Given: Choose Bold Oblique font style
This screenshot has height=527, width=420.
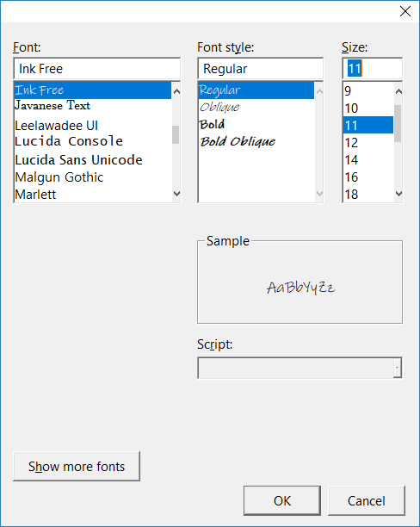Looking at the screenshot, I should [256, 141].
